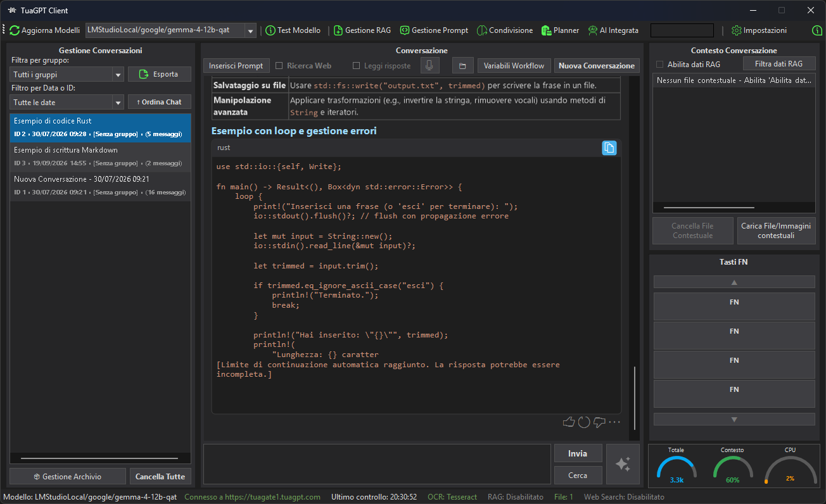Click the Cancella Tutte button
This screenshot has height=504, width=826.
coord(160,476)
